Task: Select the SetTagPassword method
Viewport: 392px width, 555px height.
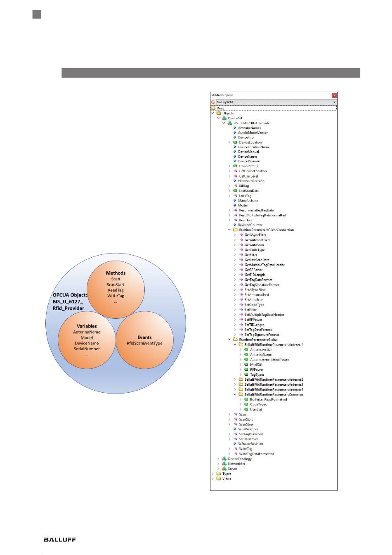Action: pos(251,434)
